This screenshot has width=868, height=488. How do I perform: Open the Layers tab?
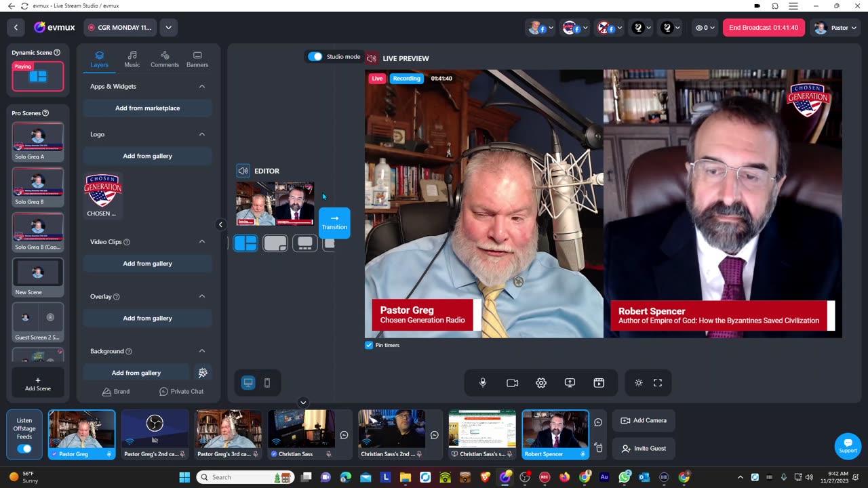(99, 59)
